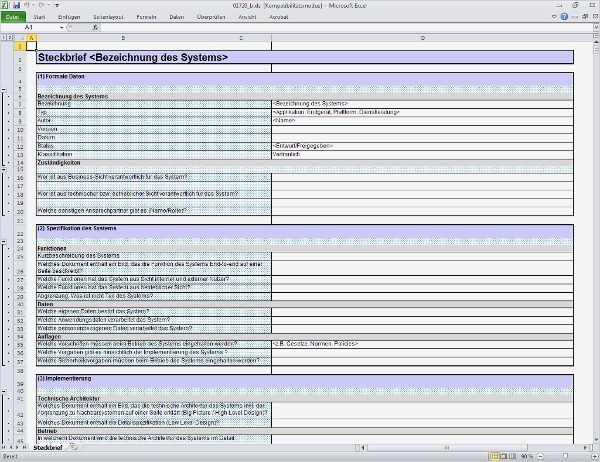Switch to Page Layout view icon
This screenshot has width=600, height=462.
(x=504, y=456)
